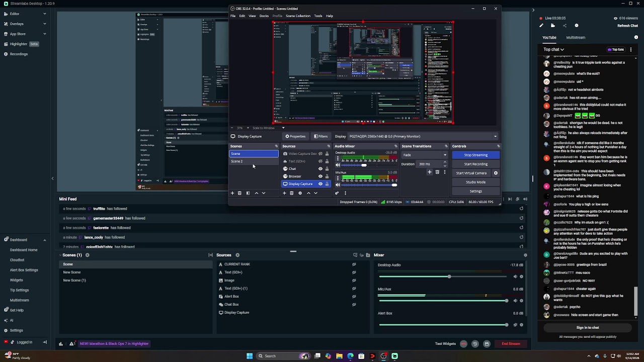This screenshot has width=644, height=362.
Task: Adjust the Desktop Audio slider in Streamlabs Mixer
Action: click(x=443, y=277)
